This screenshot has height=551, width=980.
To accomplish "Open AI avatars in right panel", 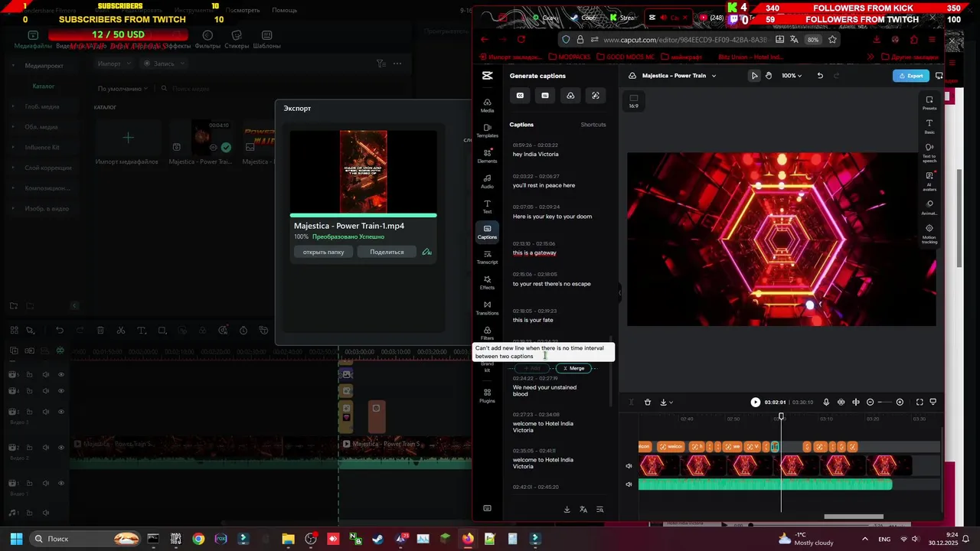I will [929, 180].
